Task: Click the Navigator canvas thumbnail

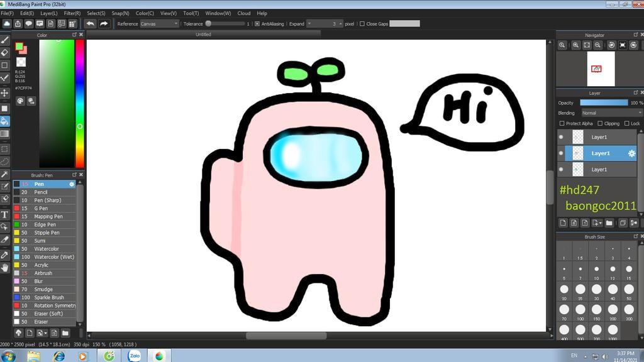Action: click(x=601, y=69)
